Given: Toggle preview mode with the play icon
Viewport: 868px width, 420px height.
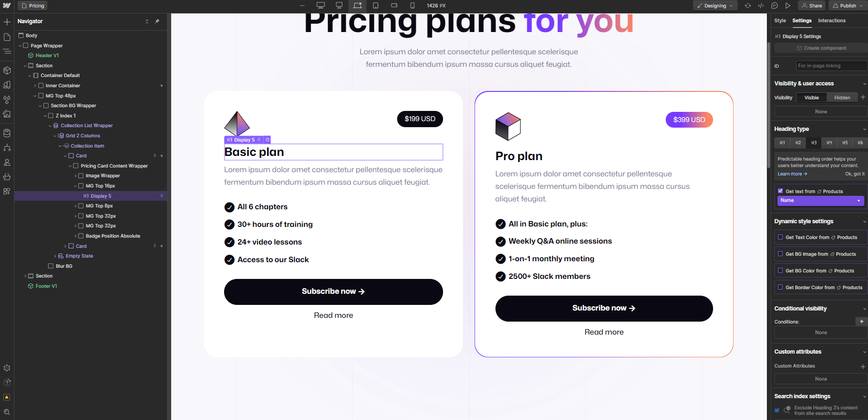Looking at the screenshot, I should (x=788, y=6).
